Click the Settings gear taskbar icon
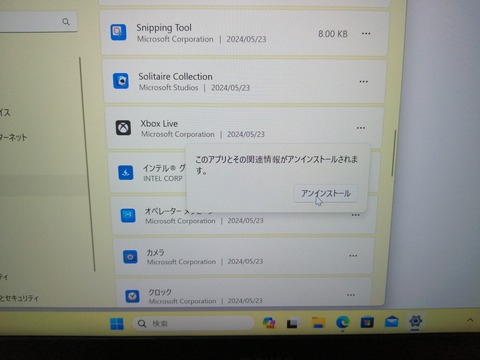 pyautogui.click(x=416, y=321)
